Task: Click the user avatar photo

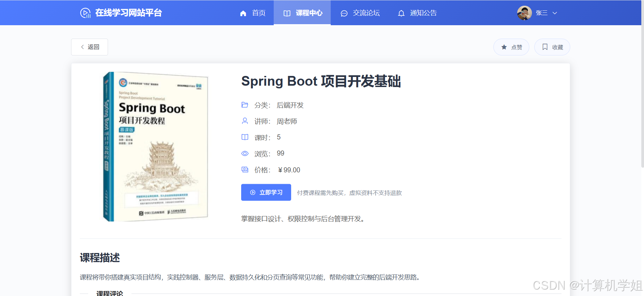Action: click(x=524, y=13)
